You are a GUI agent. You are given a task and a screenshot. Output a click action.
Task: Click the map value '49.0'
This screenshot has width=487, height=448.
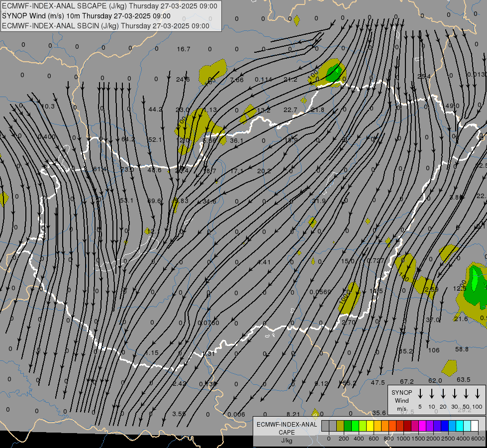point(452,106)
